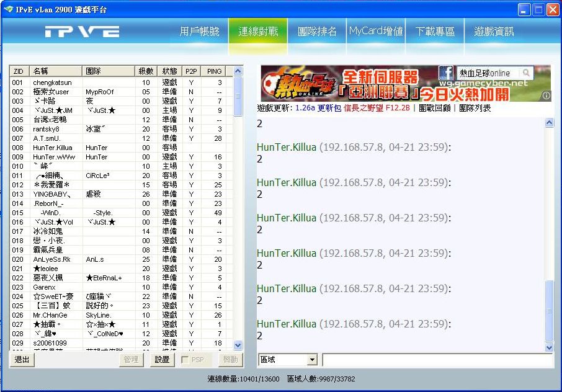Click the 啓動 launch button
The height and width of the screenshot is (392, 562).
point(231,359)
